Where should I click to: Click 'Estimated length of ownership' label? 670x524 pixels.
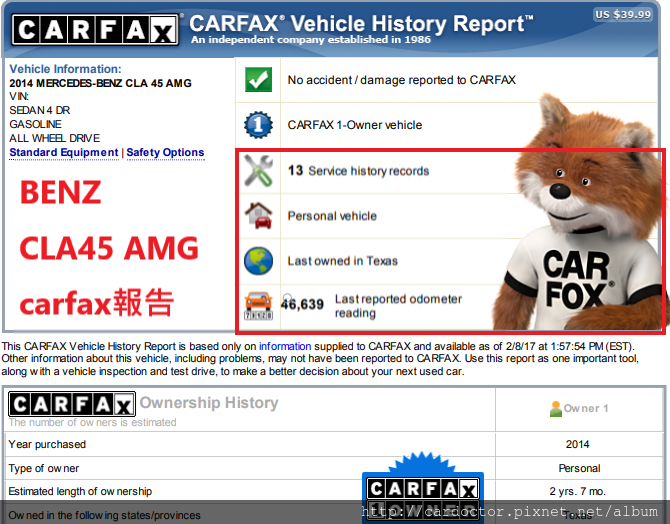(x=80, y=492)
